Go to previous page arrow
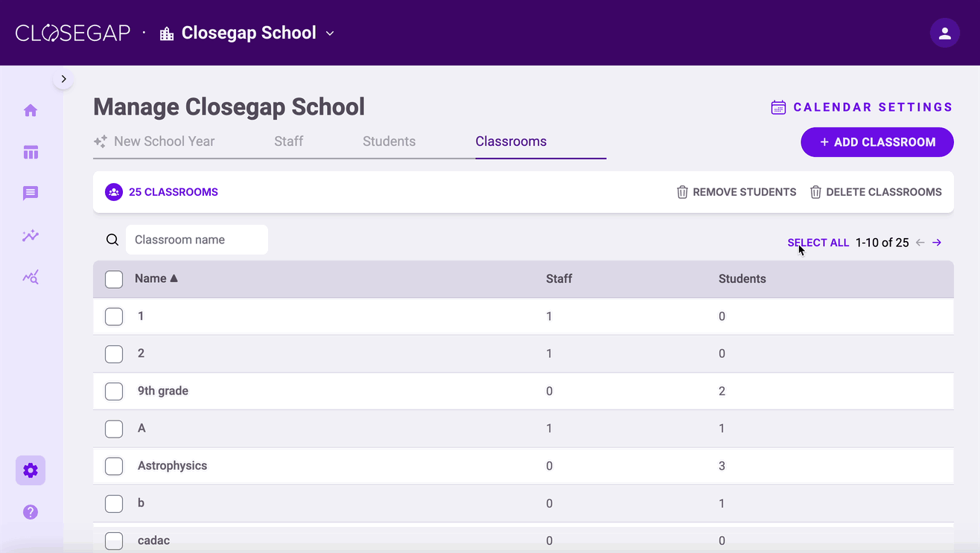 tap(920, 243)
